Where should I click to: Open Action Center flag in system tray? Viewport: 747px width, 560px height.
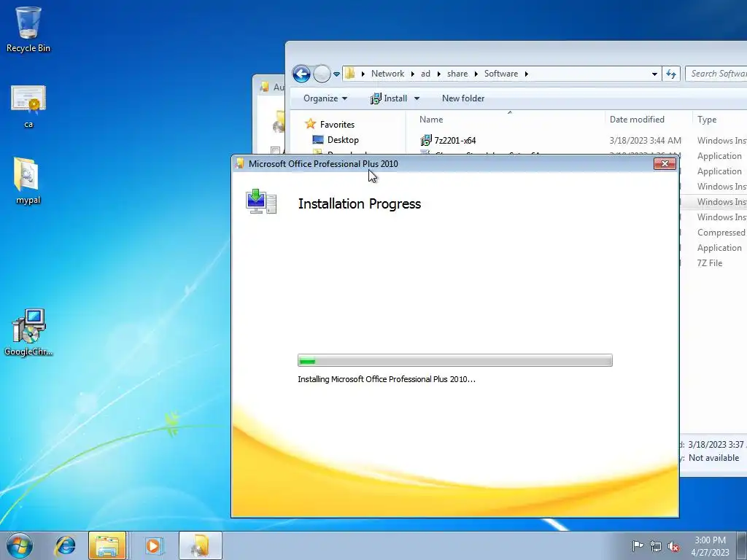(x=638, y=546)
